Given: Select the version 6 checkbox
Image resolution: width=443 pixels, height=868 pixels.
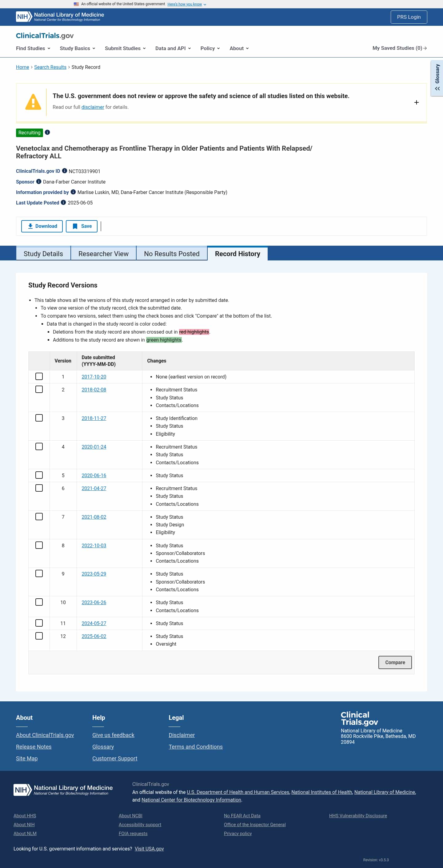Looking at the screenshot, I should pyautogui.click(x=39, y=488).
